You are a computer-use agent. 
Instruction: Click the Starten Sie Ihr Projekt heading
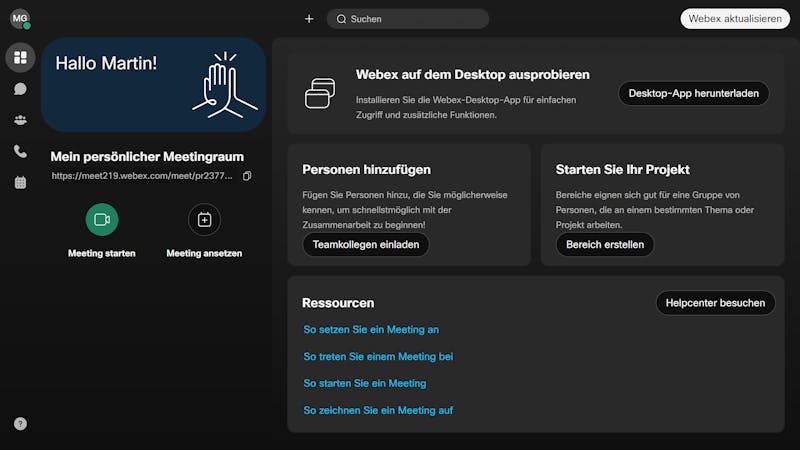click(x=622, y=169)
